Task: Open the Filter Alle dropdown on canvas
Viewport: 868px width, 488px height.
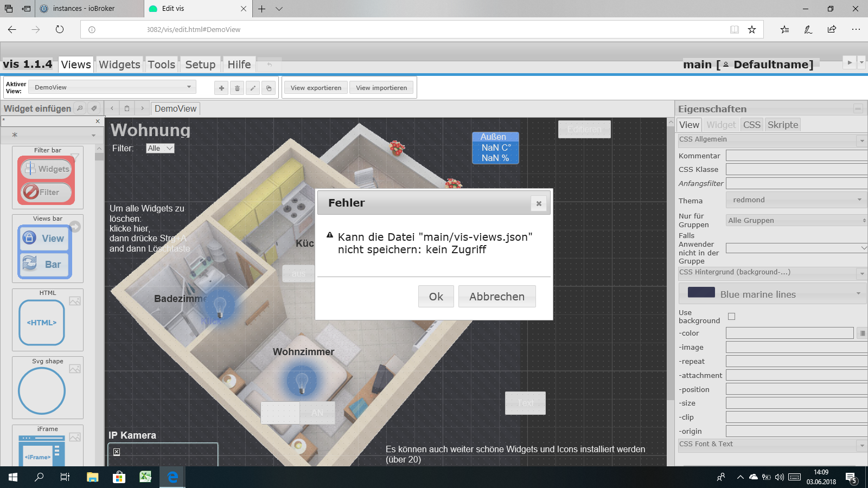Action: pos(161,148)
